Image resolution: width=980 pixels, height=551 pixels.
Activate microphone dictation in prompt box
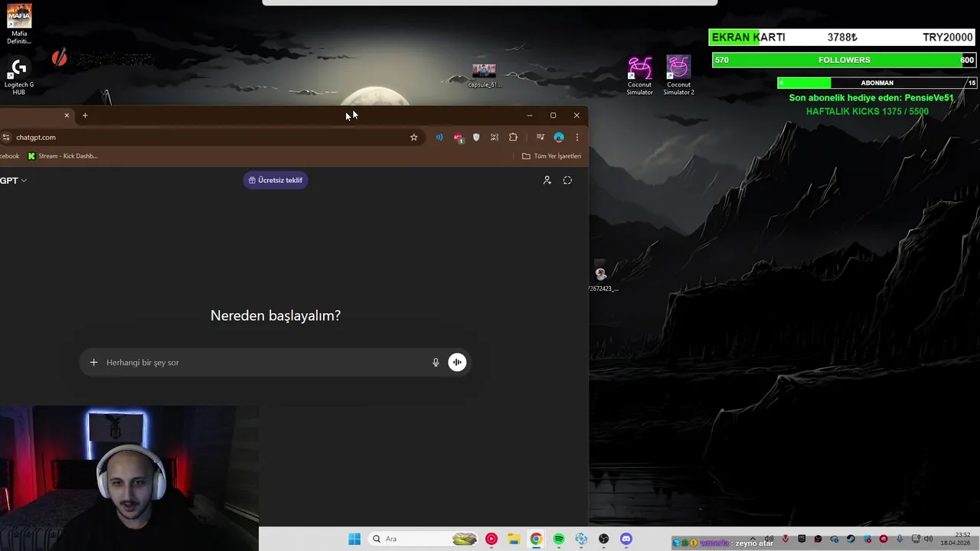(436, 363)
